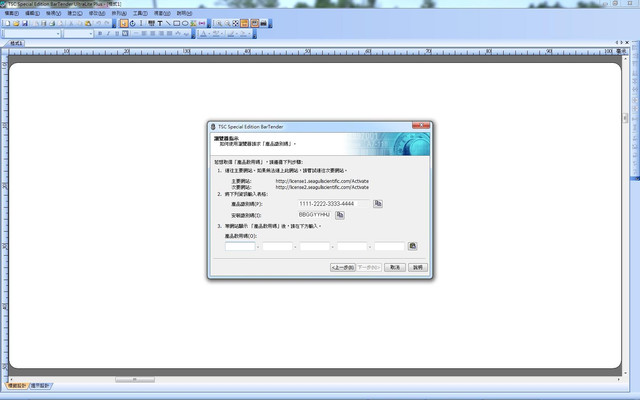This screenshot has height=400, width=640.
Task: Copy the product key 1111-2222-3333-4444
Action: 378,203
